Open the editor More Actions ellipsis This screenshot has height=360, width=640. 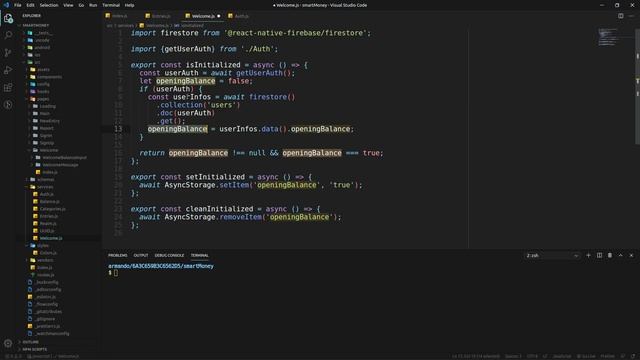[631, 16]
